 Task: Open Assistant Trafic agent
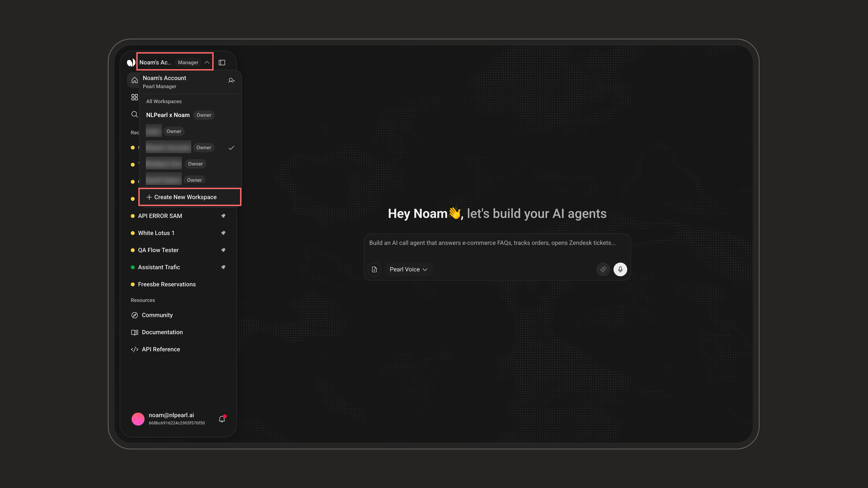[159, 267]
